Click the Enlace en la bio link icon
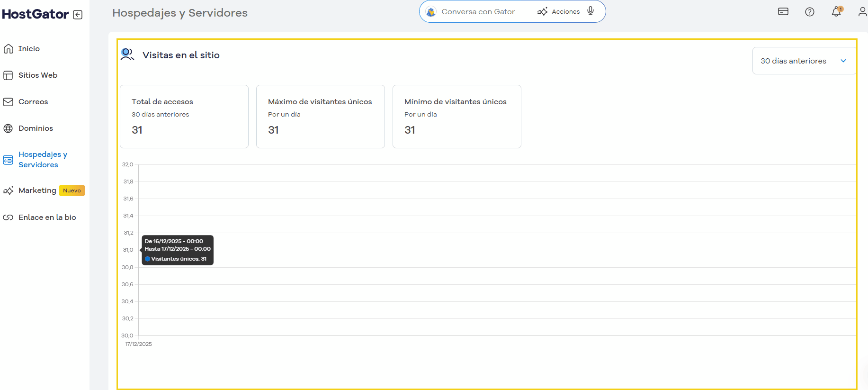This screenshot has width=868, height=390. pyautogui.click(x=8, y=218)
